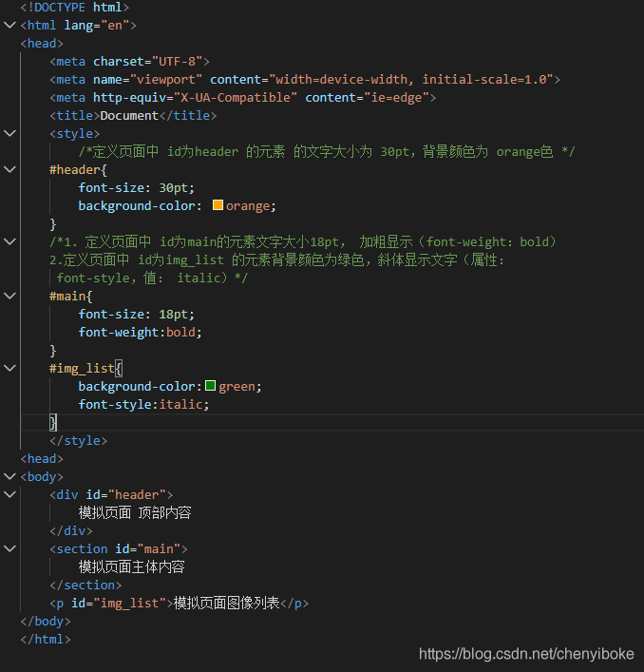
Task: Click the closing '</html>' tag
Action: 46,639
